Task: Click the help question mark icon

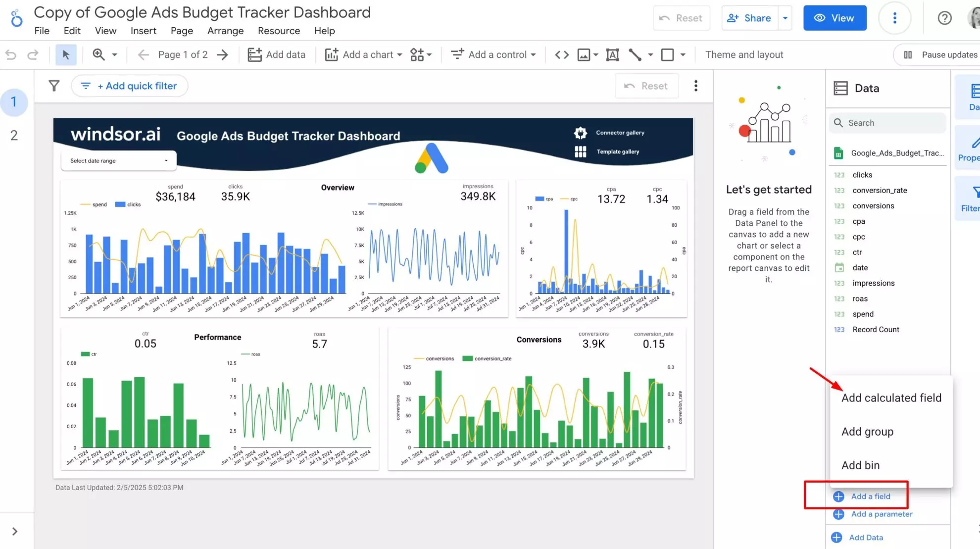Action: pyautogui.click(x=945, y=18)
